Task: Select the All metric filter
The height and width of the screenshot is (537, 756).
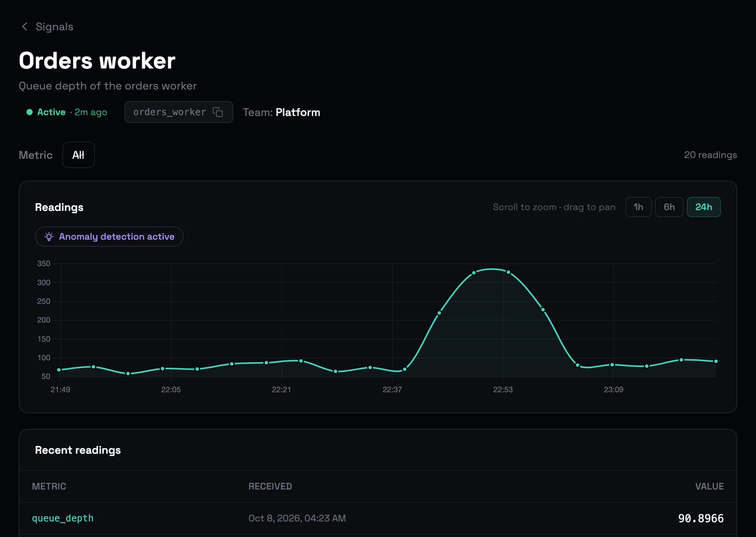Action: 78,155
